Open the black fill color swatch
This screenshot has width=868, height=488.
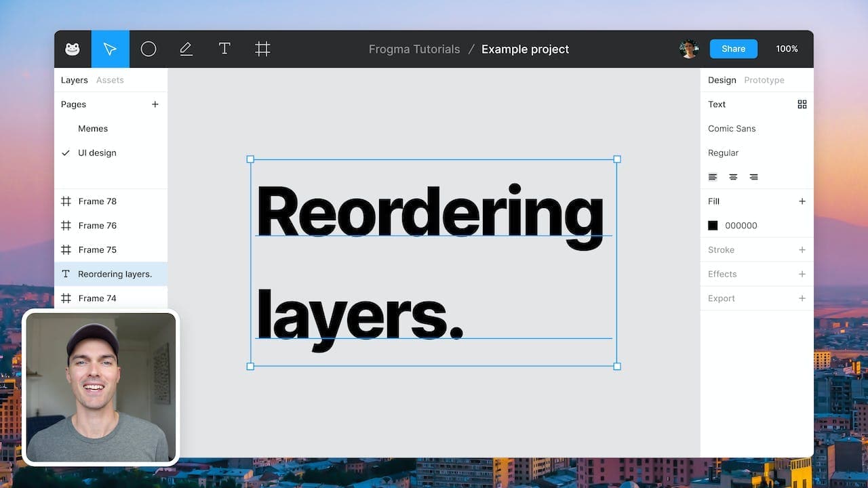(x=713, y=226)
